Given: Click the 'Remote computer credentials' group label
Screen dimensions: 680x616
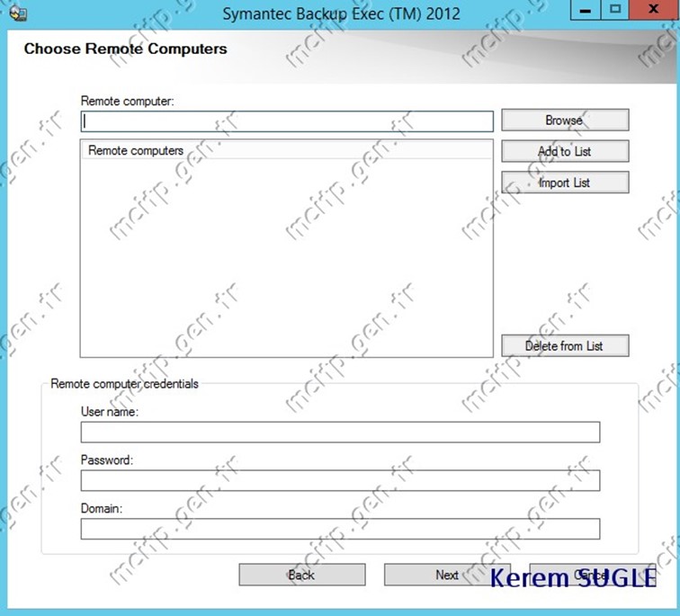Looking at the screenshot, I should click(x=124, y=384).
